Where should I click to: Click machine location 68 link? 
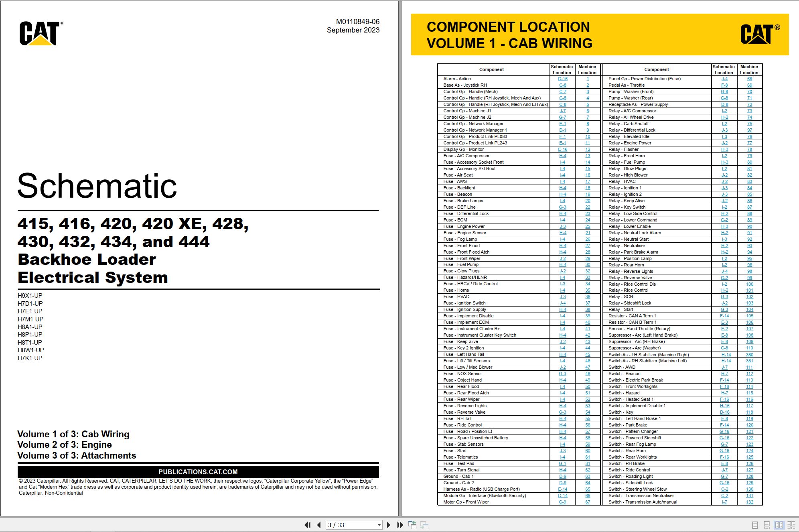(x=750, y=79)
